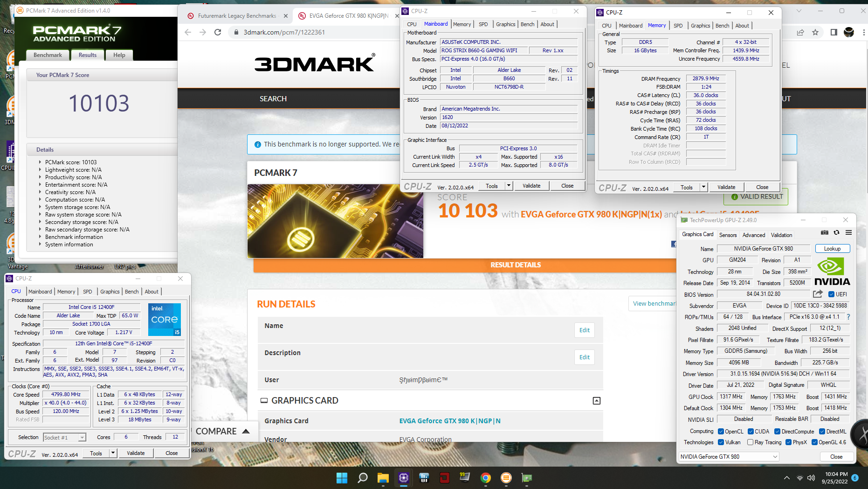The width and height of the screenshot is (868, 489).
Task: Open the EVGA Geforce GTX 980 K|NGP|N link
Action: 449,421
